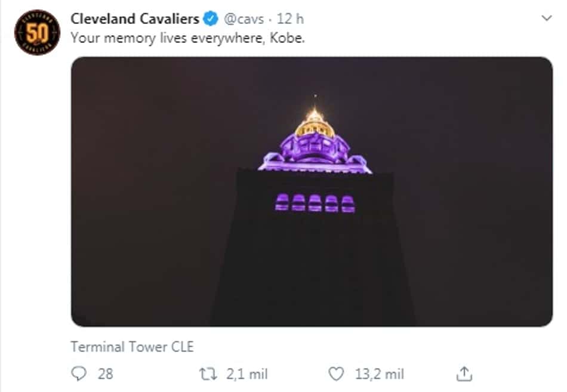This screenshot has height=392, width=567.
Task: Click the blue verified badge
Action: click(x=211, y=19)
